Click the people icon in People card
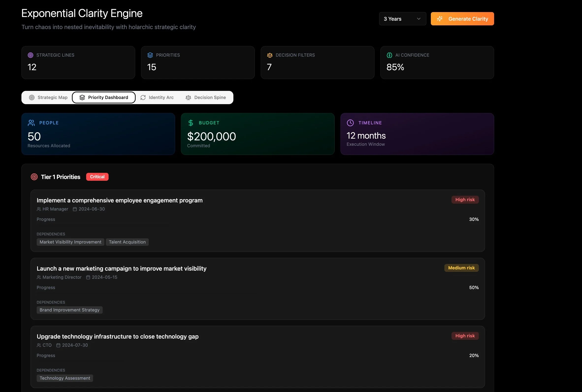Screen dimensions: 582x392 [31, 123]
